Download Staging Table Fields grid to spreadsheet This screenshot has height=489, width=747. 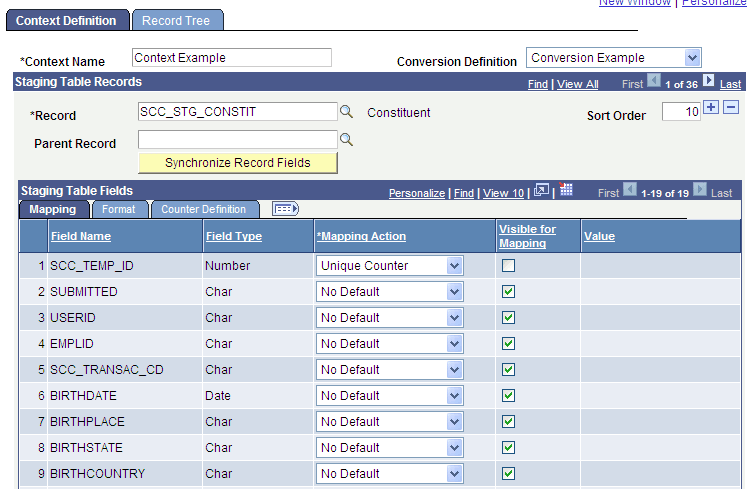coord(565,190)
